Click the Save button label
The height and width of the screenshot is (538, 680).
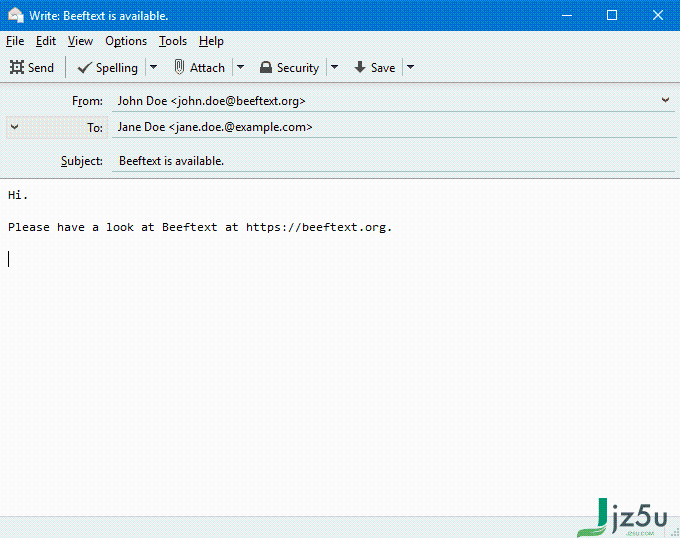pyautogui.click(x=383, y=68)
